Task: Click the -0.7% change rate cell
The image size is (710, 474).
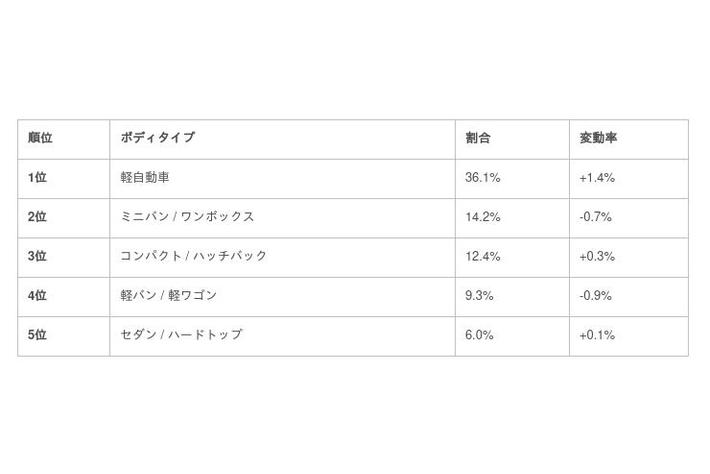Action: pos(595,217)
